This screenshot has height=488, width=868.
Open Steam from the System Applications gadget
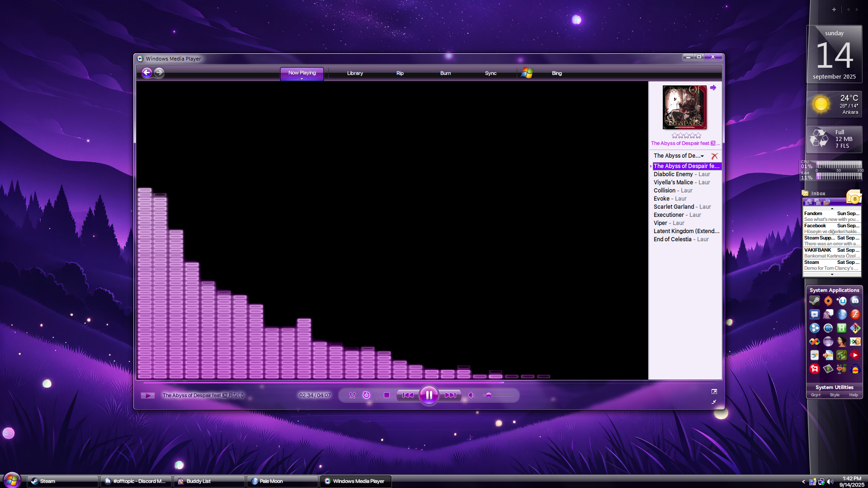pyautogui.click(x=814, y=301)
